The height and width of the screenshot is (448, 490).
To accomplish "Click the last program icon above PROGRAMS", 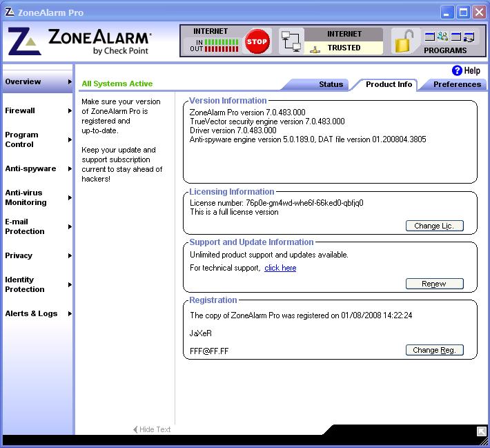I will (x=469, y=37).
